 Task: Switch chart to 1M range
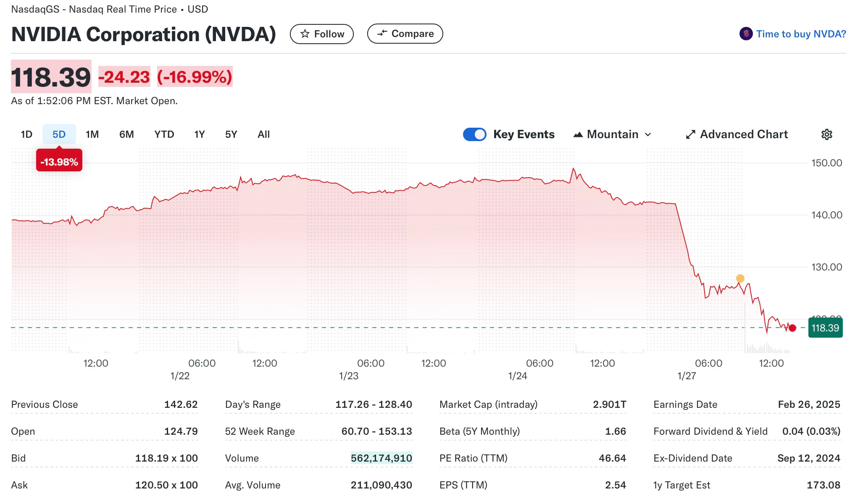pos(92,134)
